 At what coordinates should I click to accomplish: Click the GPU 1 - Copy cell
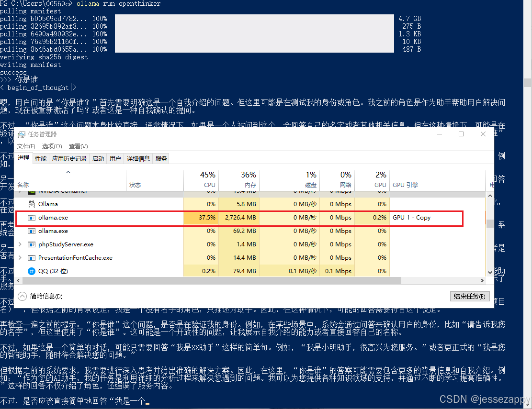[411, 218]
